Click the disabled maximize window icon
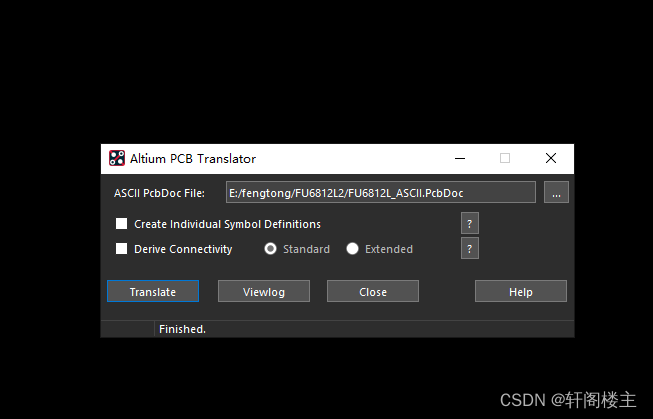Viewport: 653px width, 419px height. click(505, 158)
